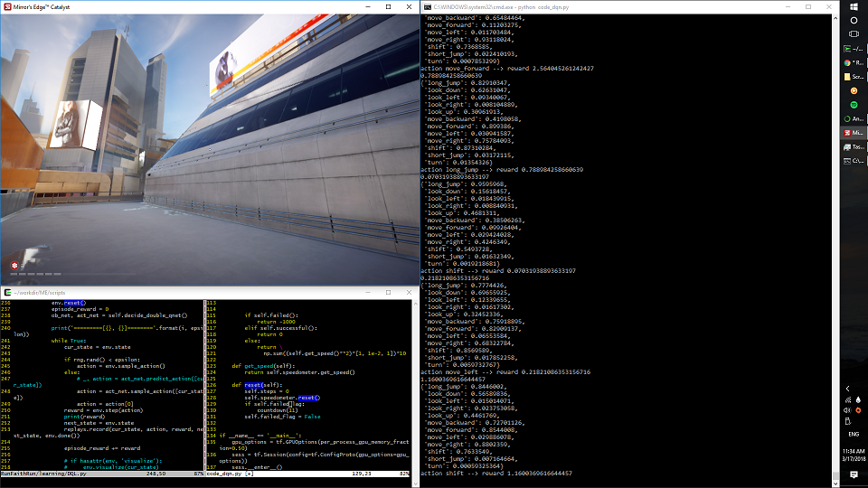Open the orange media player taskbar icon
868x488 pixels.
(854, 90)
